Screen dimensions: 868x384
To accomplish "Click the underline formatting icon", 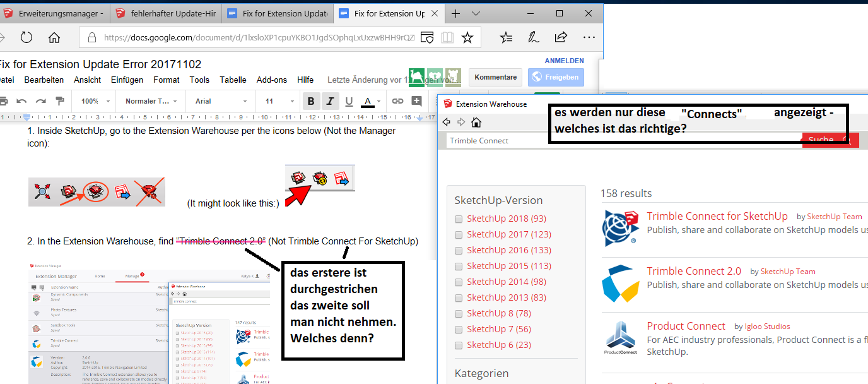I will (349, 101).
